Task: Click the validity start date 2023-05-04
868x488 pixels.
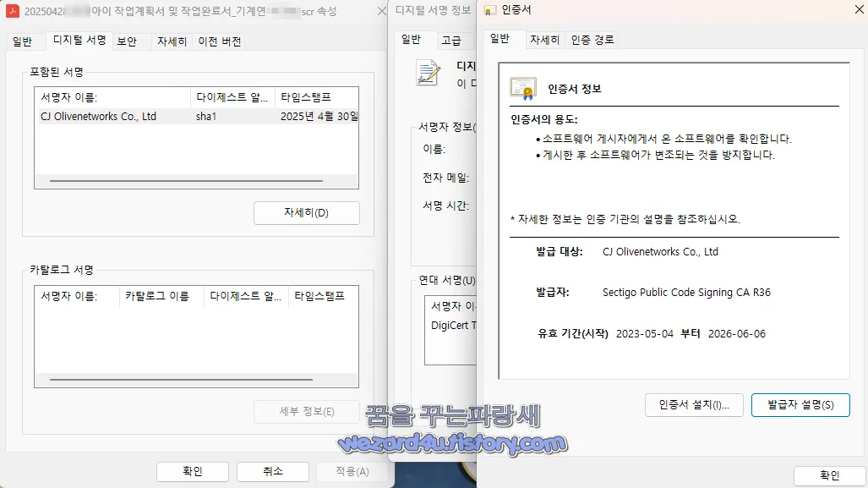Action: (x=644, y=333)
